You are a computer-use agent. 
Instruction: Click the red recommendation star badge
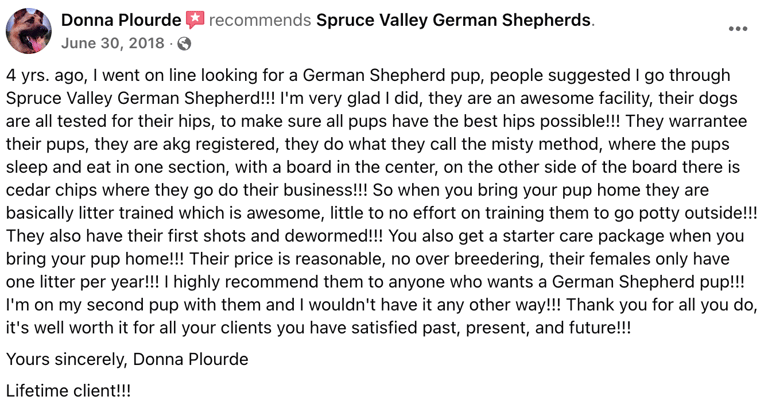tap(195, 20)
